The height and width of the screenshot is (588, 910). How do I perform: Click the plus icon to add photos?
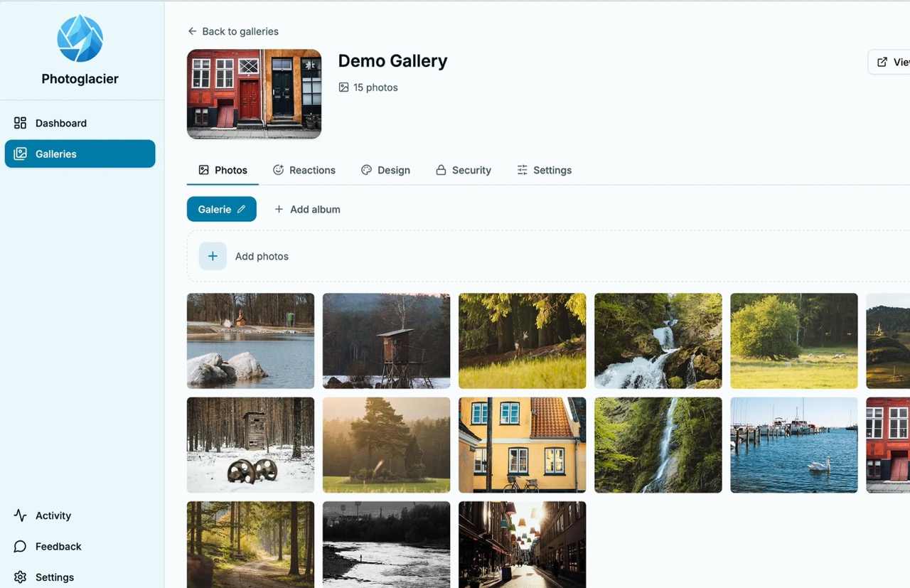point(212,255)
